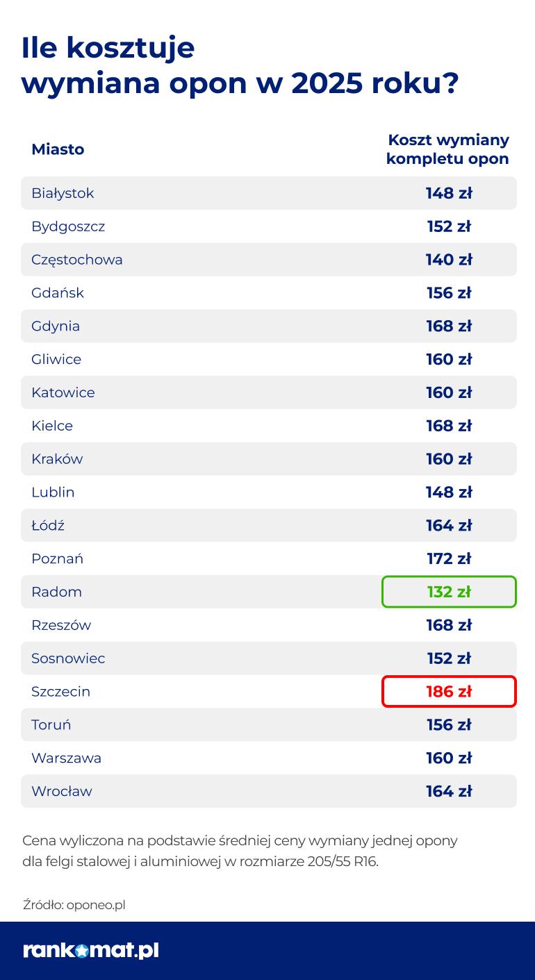Select the Radom city name
The height and width of the screenshot is (980, 535).
(56, 592)
